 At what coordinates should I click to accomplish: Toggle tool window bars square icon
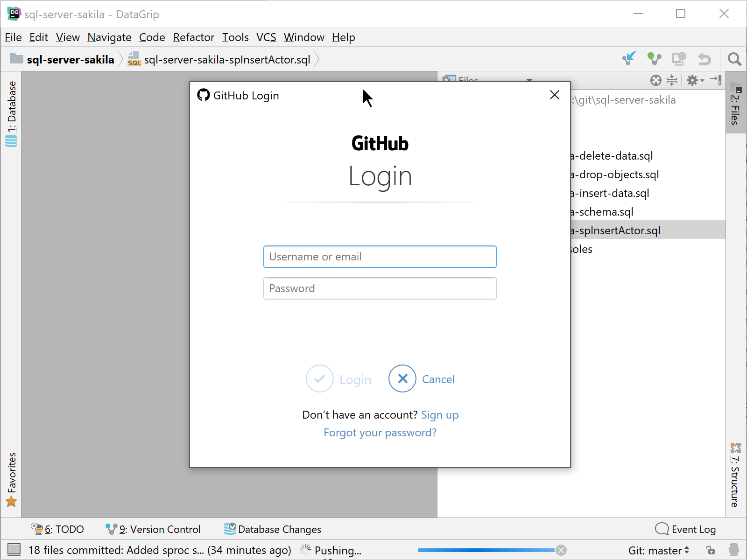pyautogui.click(x=14, y=550)
